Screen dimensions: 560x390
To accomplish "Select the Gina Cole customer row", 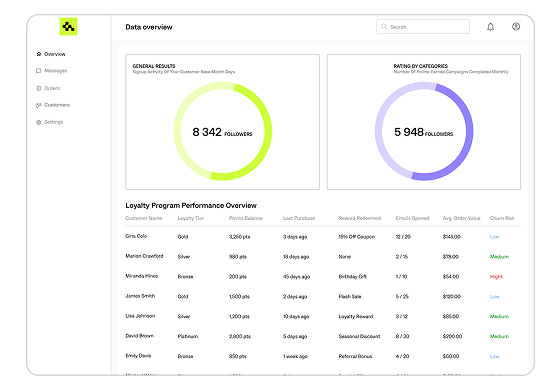I will 323,236.
